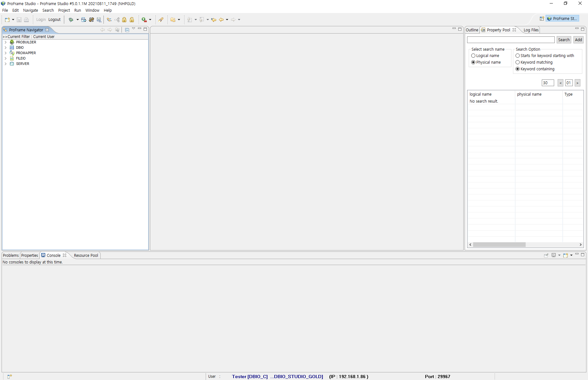Enable Starts for keyword starting with option

pyautogui.click(x=518, y=55)
